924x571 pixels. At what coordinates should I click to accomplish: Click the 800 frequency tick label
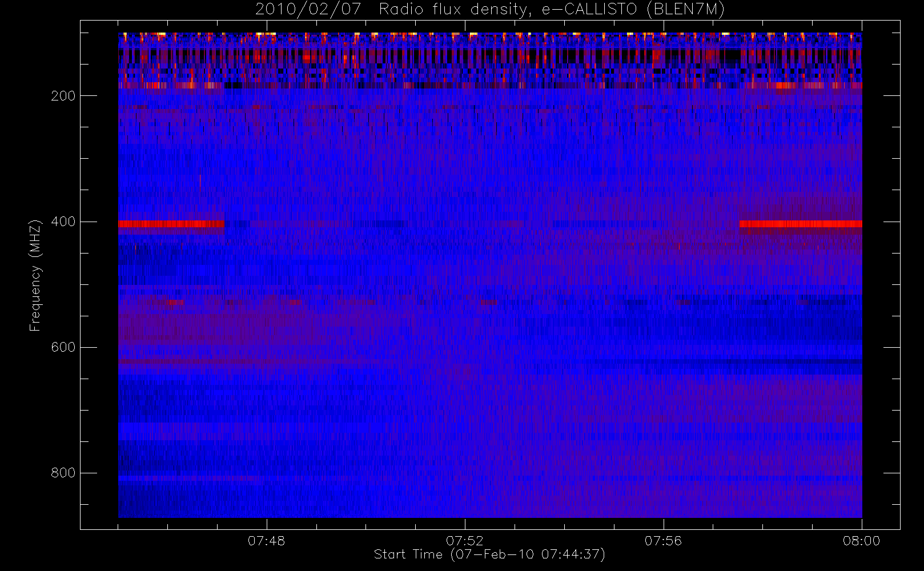coord(63,473)
